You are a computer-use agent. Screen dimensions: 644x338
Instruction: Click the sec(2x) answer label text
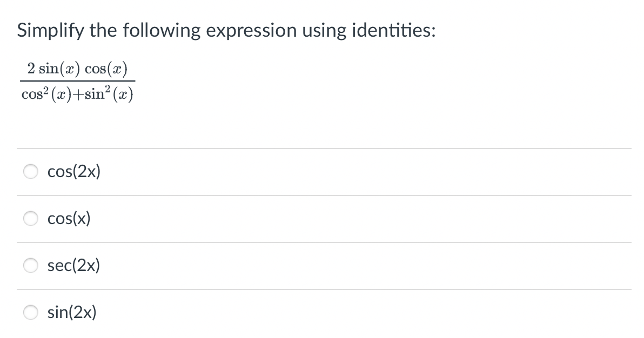point(73,265)
